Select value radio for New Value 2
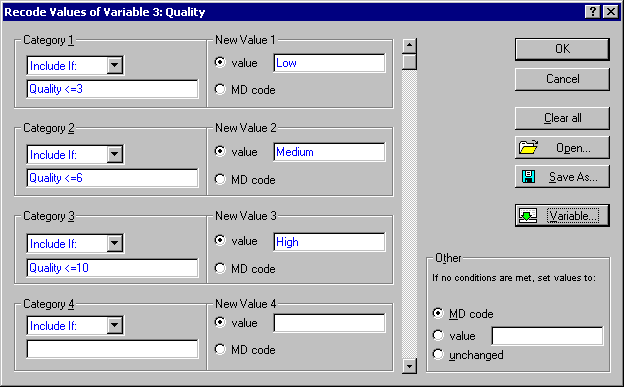 click(220, 151)
